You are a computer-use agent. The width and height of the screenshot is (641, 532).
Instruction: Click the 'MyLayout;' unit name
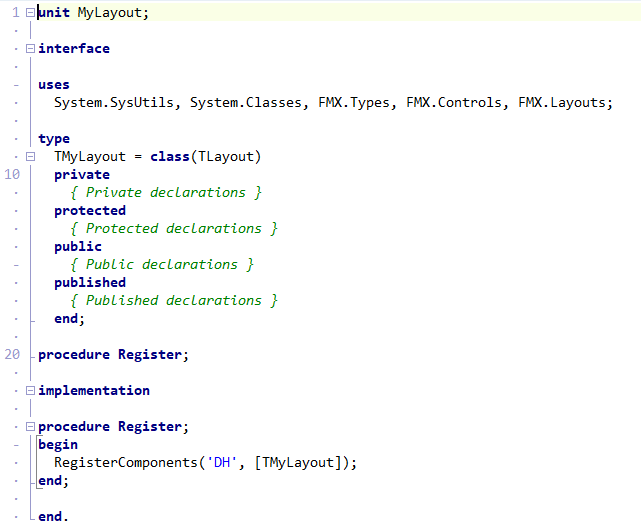(113, 13)
